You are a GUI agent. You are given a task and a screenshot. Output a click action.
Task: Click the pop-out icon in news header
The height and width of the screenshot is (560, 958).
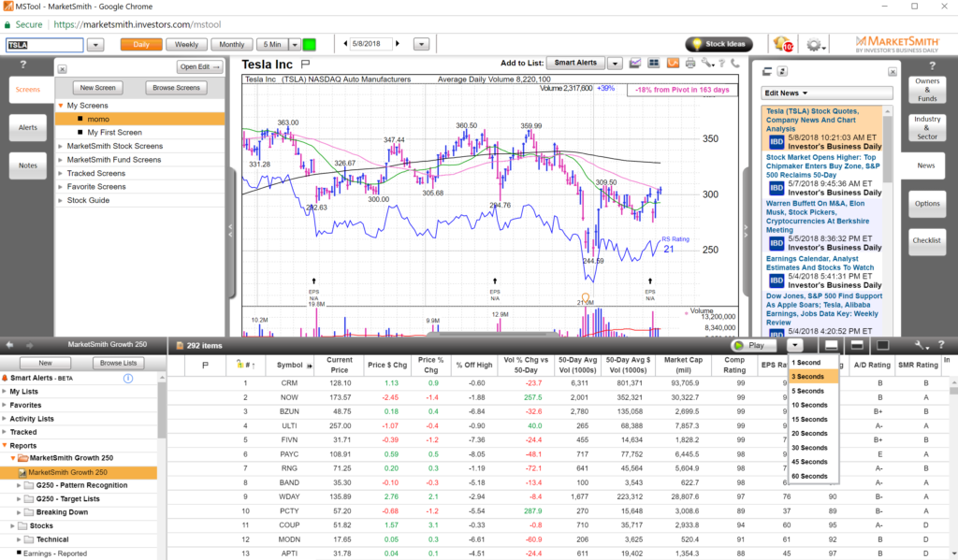point(782,71)
